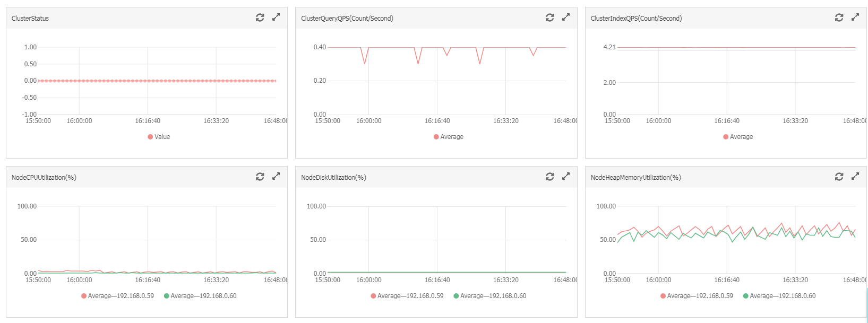Expand ClusterIndexQPS chart to fullscreen
The height and width of the screenshot is (323, 868).
(855, 17)
